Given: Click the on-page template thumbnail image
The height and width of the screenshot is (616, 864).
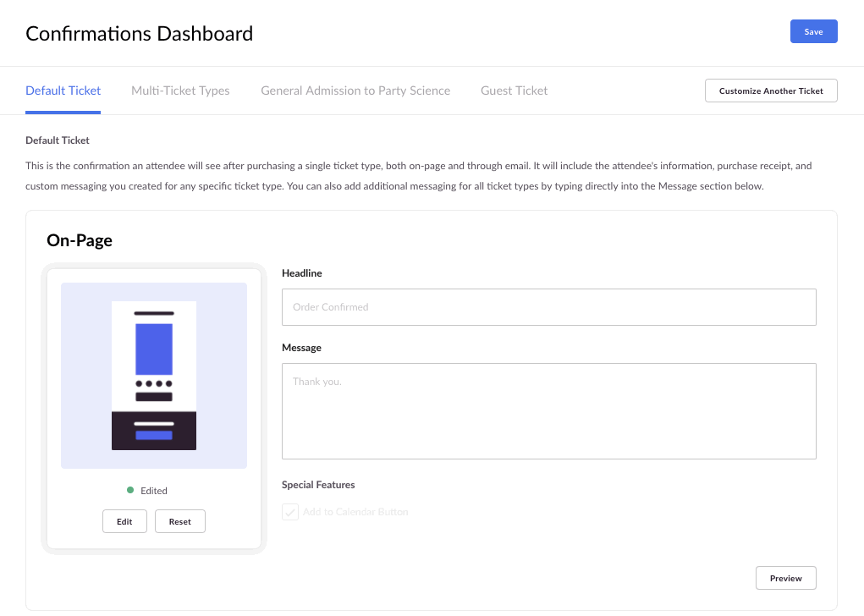Looking at the screenshot, I should click(x=154, y=376).
